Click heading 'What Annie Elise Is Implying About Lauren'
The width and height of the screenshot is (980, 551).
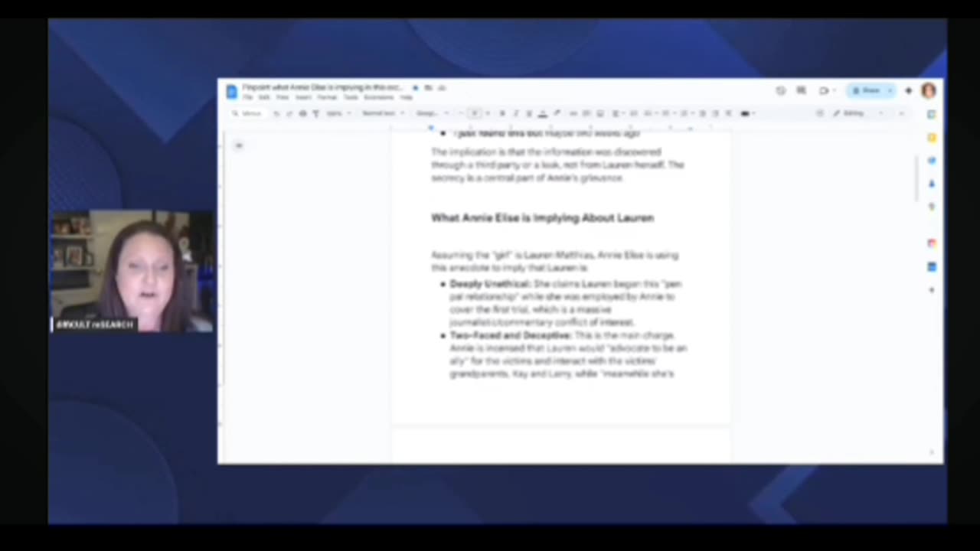point(542,218)
